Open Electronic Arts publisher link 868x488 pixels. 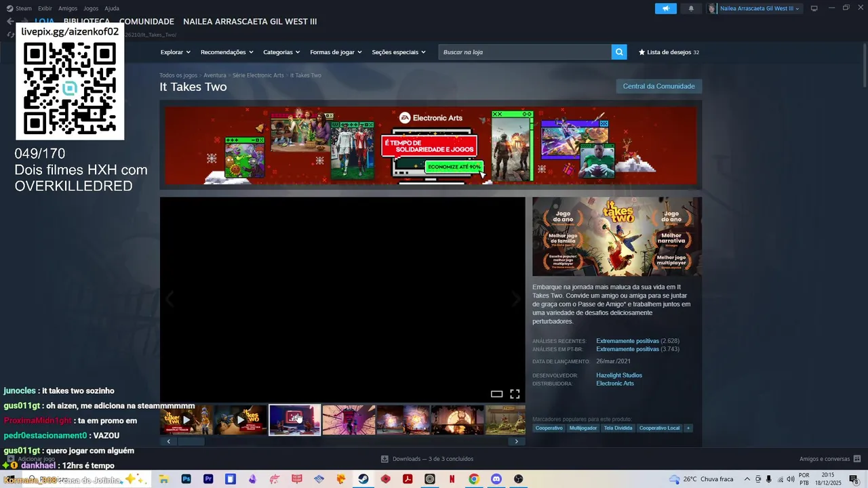[x=615, y=384]
